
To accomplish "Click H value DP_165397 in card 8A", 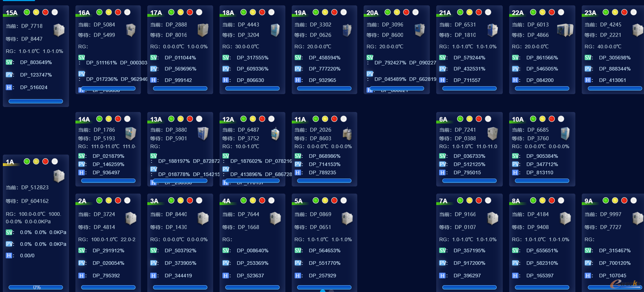I will [x=540, y=276].
